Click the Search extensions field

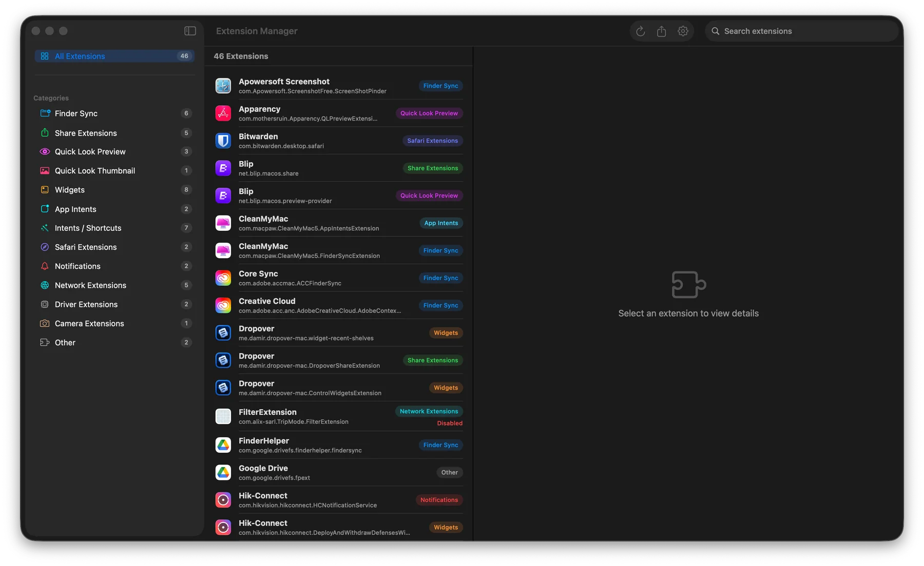[x=801, y=31]
